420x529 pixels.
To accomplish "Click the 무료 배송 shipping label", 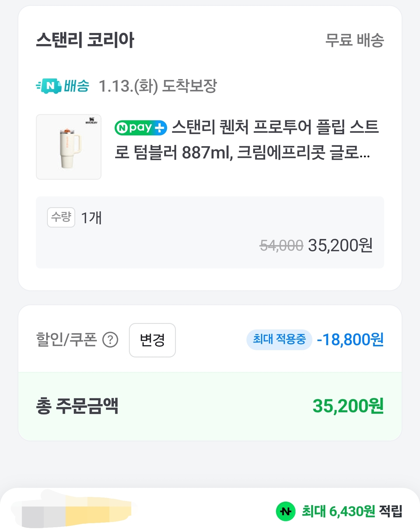I will [354, 40].
